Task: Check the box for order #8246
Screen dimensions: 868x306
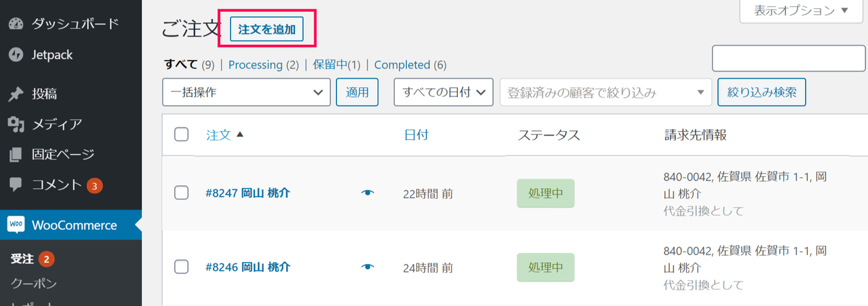Action: click(181, 267)
